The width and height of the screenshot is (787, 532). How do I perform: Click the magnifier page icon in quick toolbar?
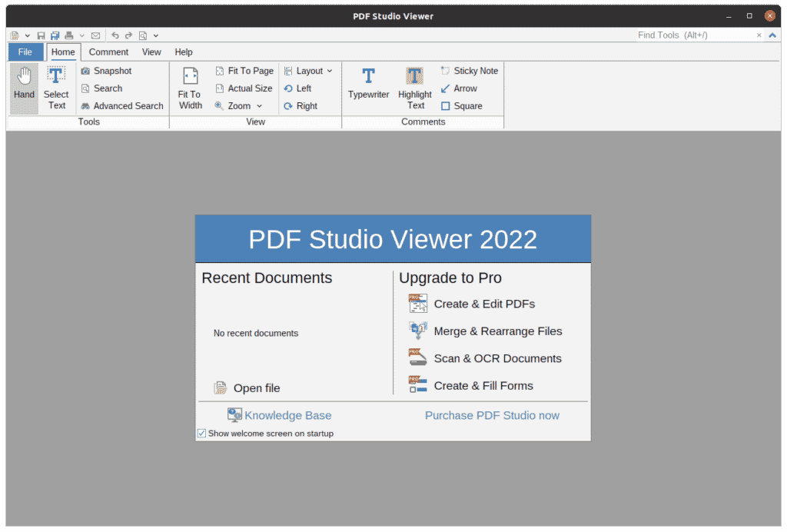[x=143, y=35]
